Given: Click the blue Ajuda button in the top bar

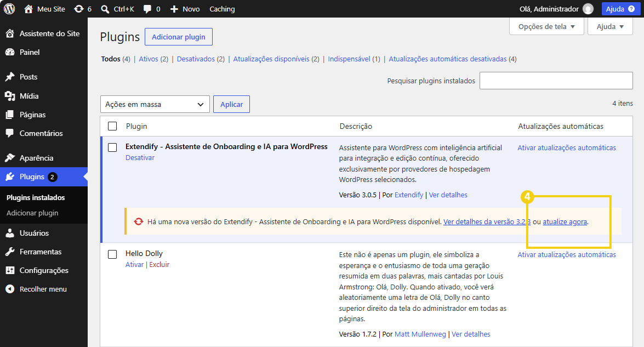Looking at the screenshot, I should (x=620, y=9).
